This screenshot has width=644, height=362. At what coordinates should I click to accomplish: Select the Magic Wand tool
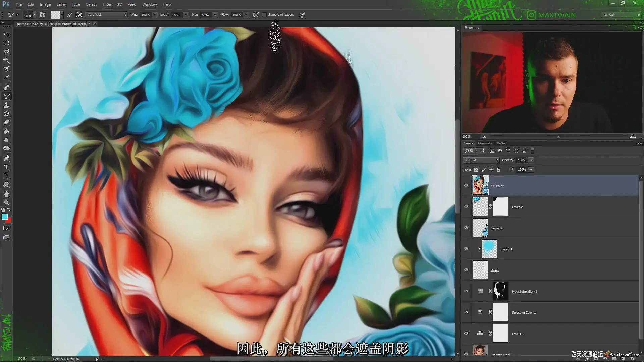click(6, 60)
